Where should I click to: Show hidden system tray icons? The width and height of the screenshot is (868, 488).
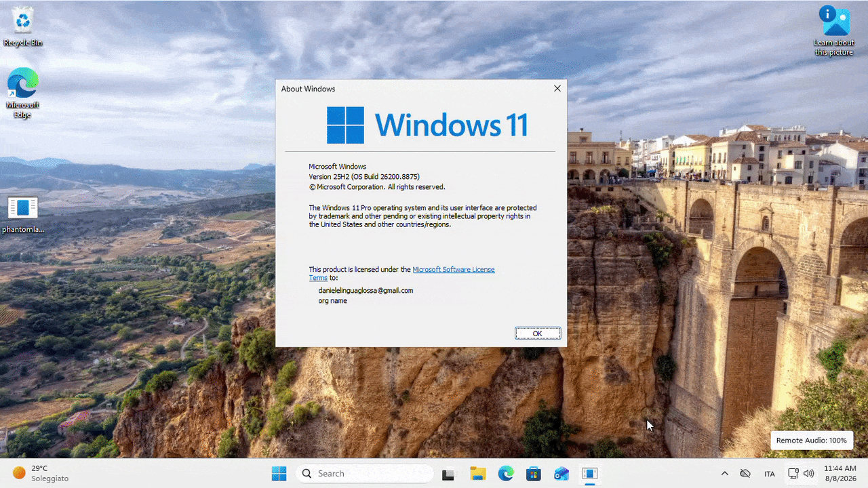pyautogui.click(x=724, y=474)
